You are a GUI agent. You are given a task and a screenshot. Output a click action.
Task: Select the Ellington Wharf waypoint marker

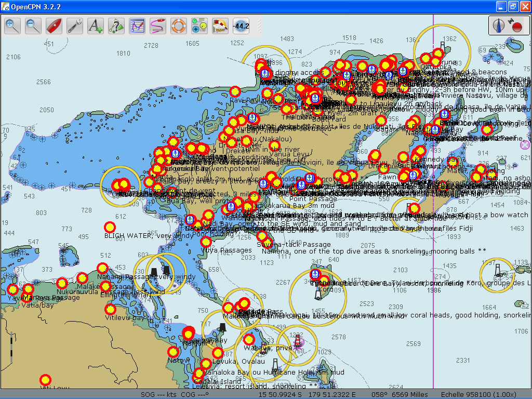(105, 287)
